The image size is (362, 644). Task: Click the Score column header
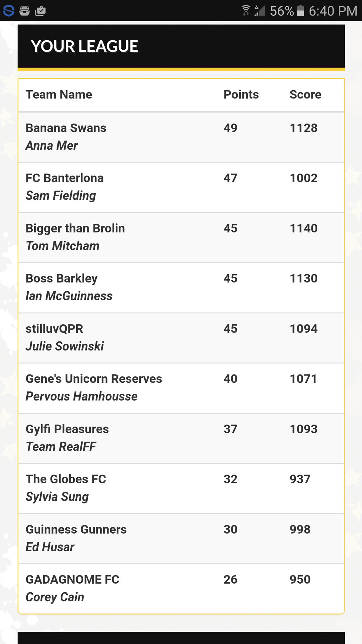[305, 95]
